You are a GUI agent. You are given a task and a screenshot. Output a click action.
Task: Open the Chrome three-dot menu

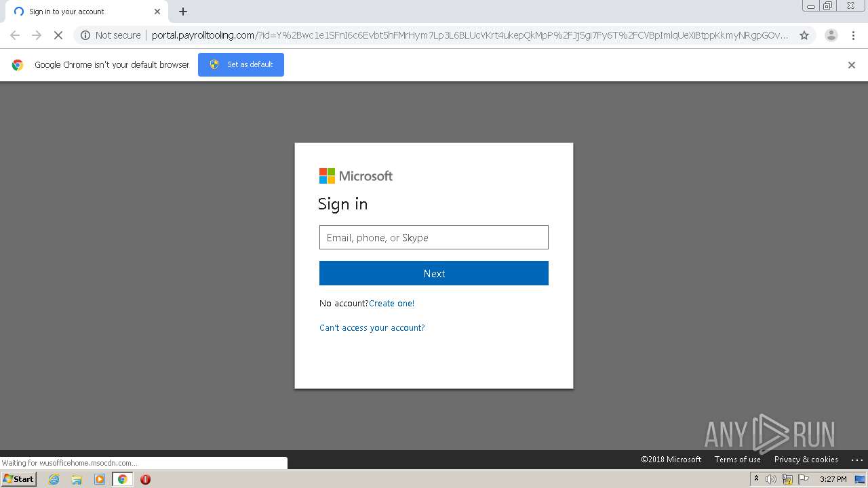pyautogui.click(x=854, y=35)
